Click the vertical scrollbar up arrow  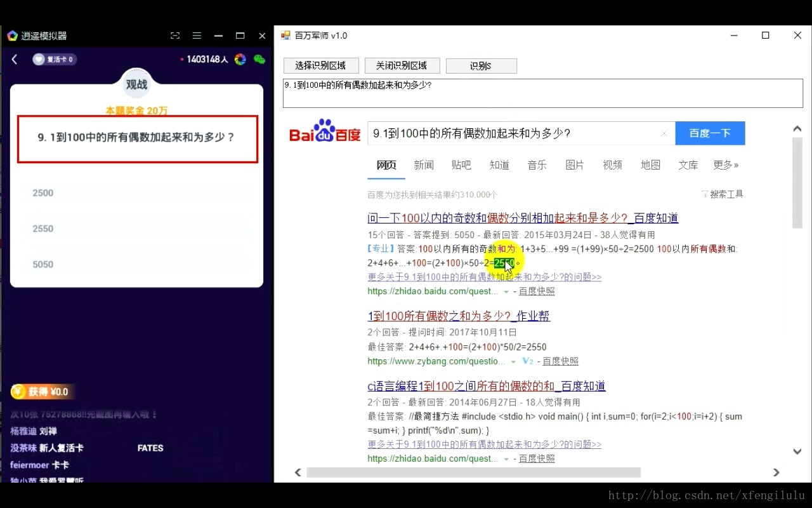[x=797, y=130]
